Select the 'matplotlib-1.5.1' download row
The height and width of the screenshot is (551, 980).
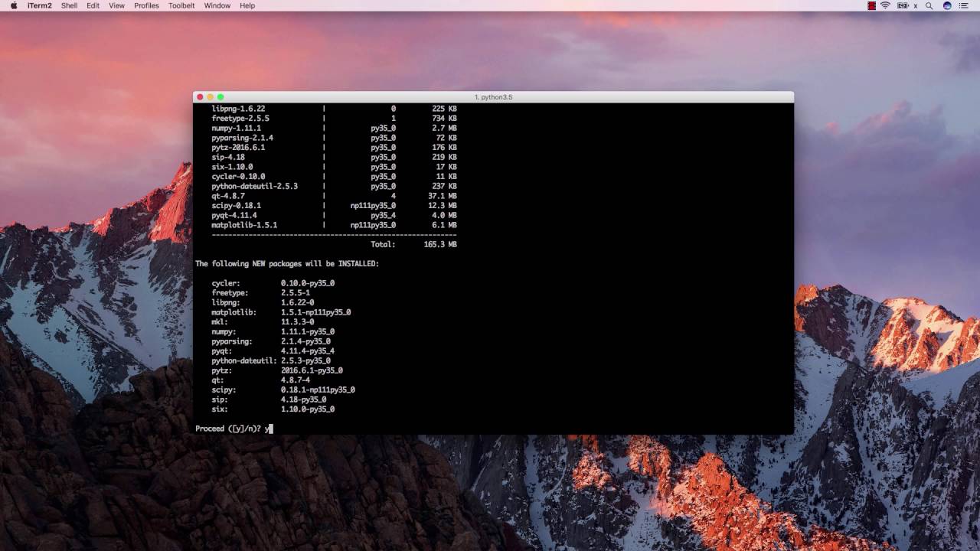(x=334, y=225)
